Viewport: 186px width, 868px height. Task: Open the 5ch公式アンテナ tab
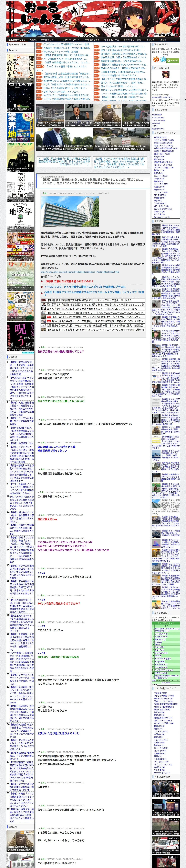[x=17, y=40]
